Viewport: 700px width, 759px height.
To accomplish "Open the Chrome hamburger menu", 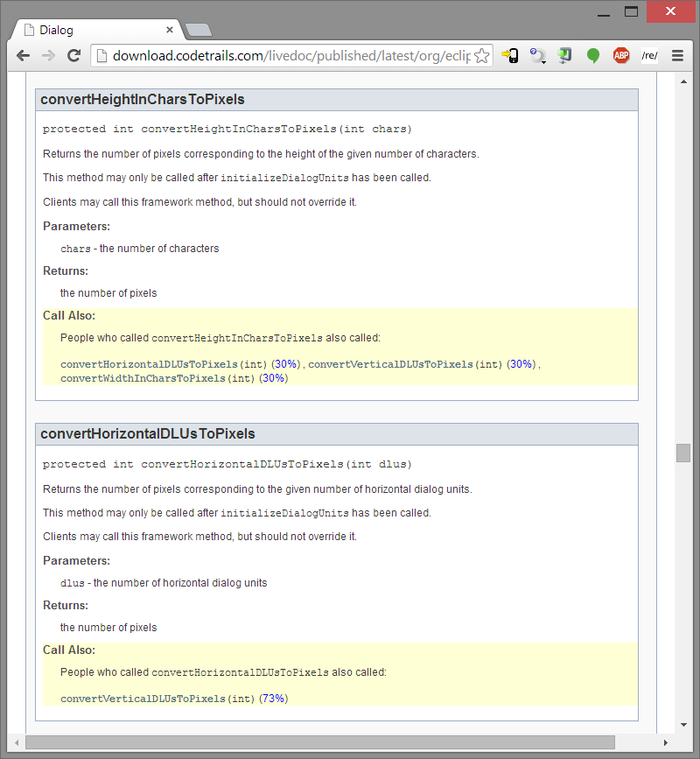I will click(677, 56).
